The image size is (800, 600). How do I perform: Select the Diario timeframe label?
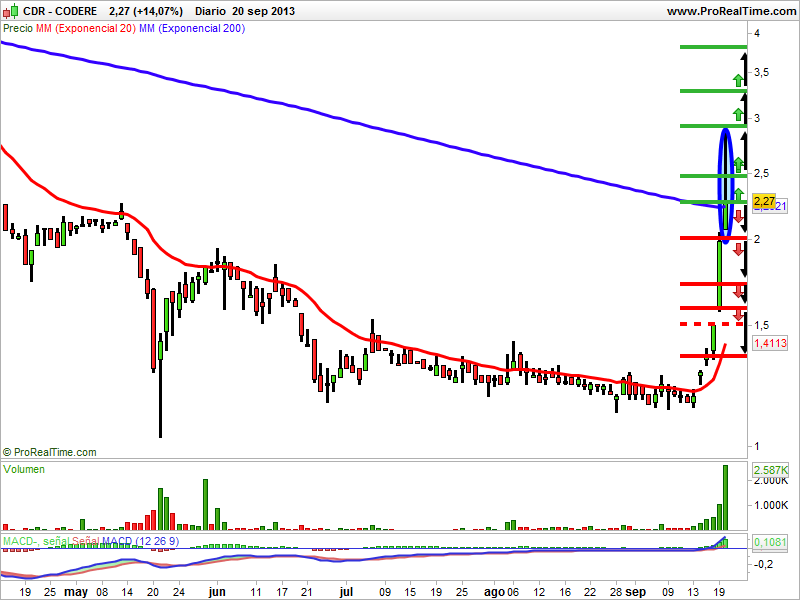click(x=210, y=11)
